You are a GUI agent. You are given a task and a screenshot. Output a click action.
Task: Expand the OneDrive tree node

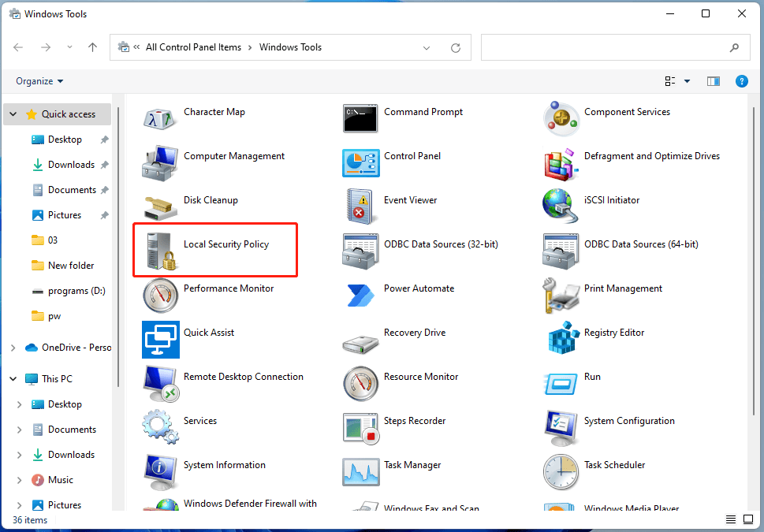13,348
